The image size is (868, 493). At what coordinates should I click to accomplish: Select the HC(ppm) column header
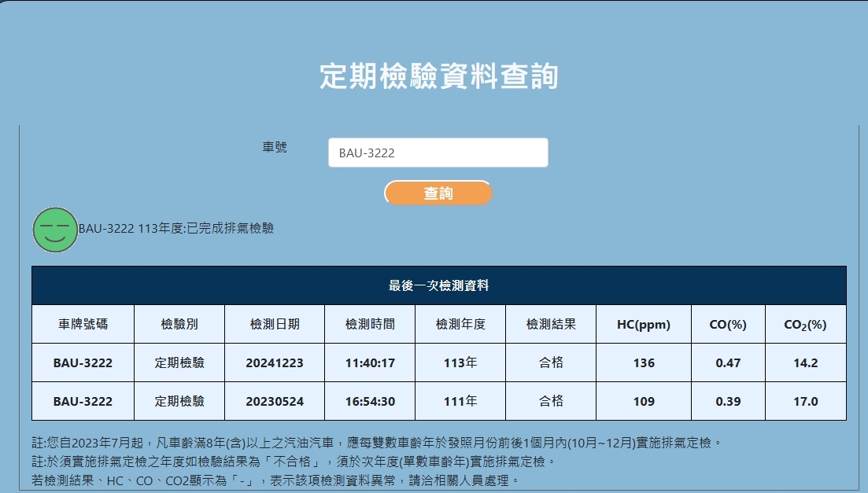pos(643,324)
